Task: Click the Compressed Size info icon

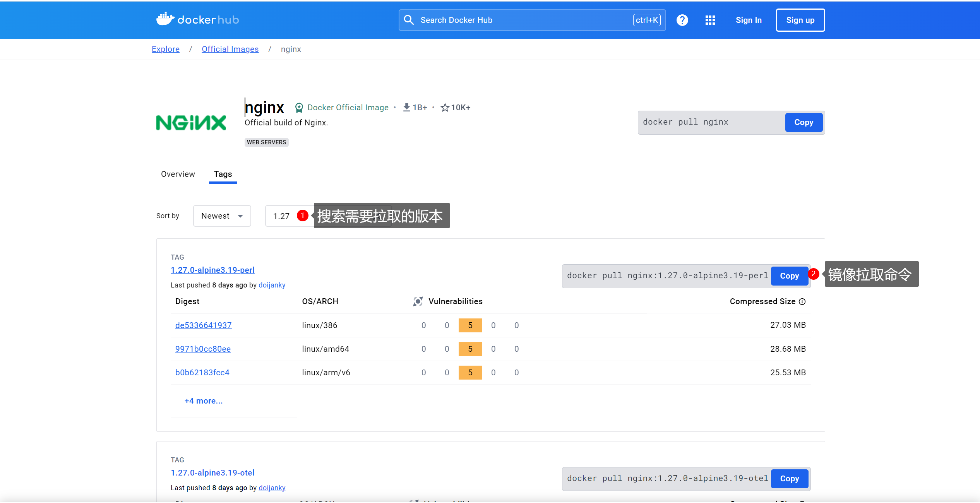Action: pyautogui.click(x=802, y=302)
